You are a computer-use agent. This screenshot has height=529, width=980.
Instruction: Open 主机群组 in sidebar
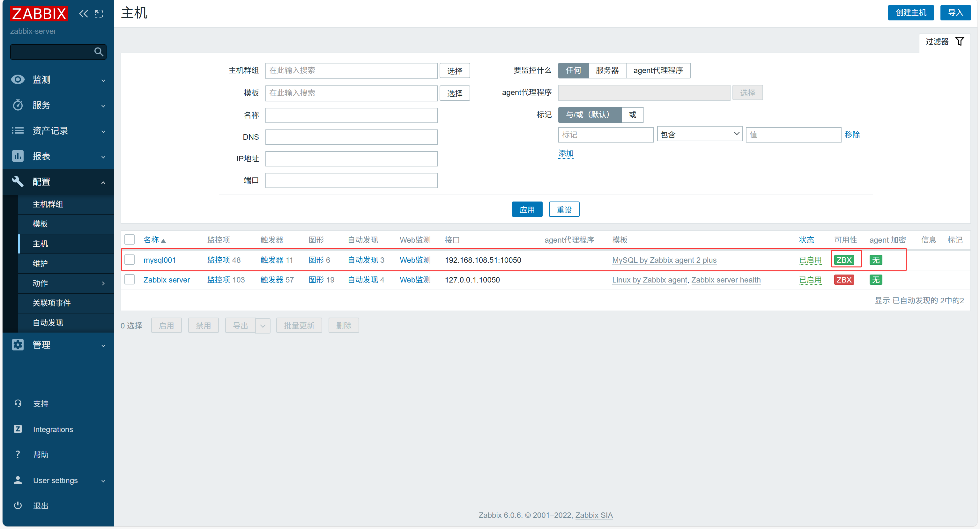(48, 204)
